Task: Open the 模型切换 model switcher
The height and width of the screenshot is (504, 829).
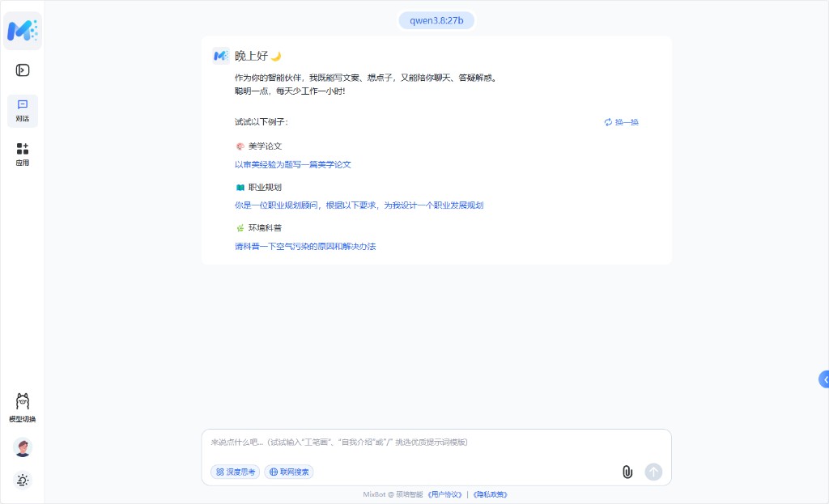Action: [22, 408]
